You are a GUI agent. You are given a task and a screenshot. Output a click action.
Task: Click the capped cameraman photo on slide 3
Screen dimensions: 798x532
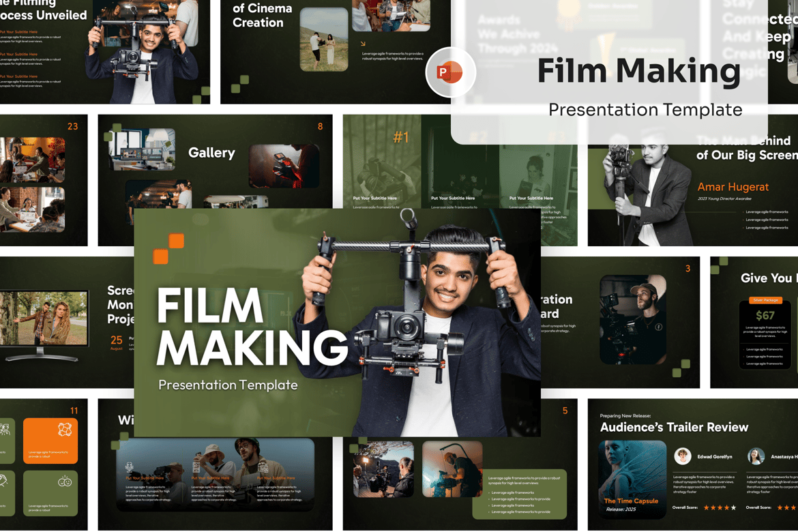coord(633,320)
